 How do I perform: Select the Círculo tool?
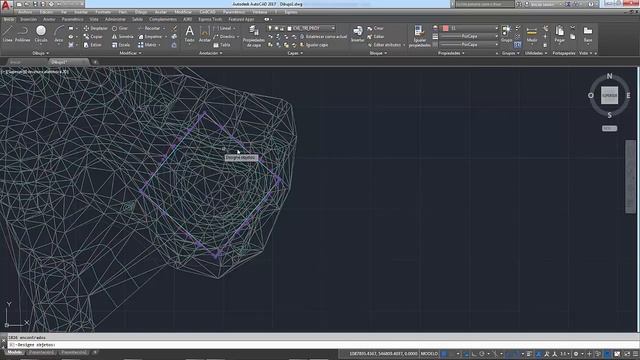pyautogui.click(x=41, y=34)
